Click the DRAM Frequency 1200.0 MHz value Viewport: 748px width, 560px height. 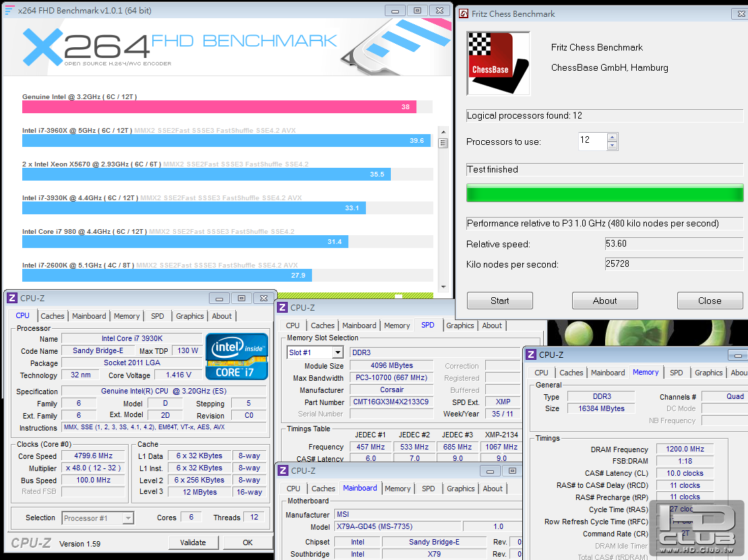point(685,449)
